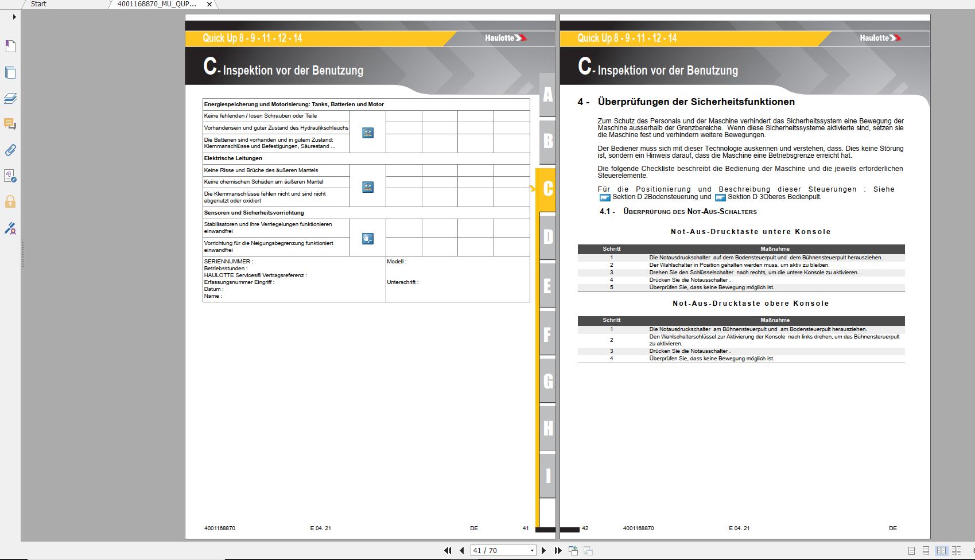The image size is (975, 560).
Task: Go to the next page
Action: tap(544, 551)
